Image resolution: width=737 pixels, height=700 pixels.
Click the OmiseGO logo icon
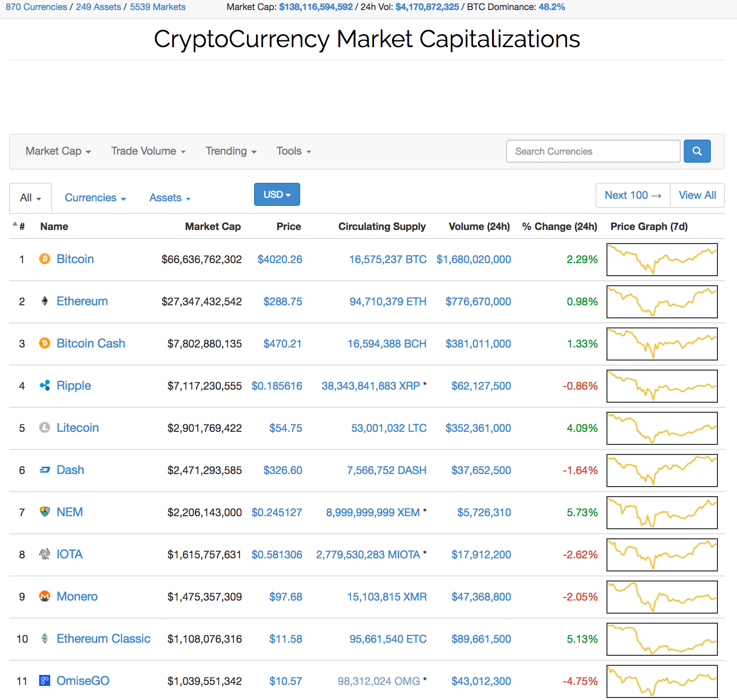click(45, 681)
